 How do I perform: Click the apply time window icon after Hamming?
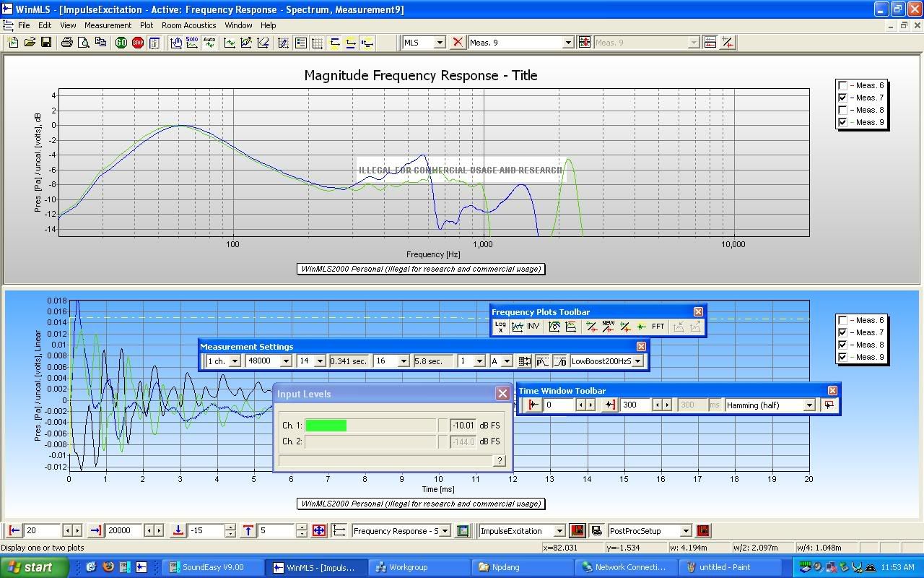pyautogui.click(x=829, y=405)
